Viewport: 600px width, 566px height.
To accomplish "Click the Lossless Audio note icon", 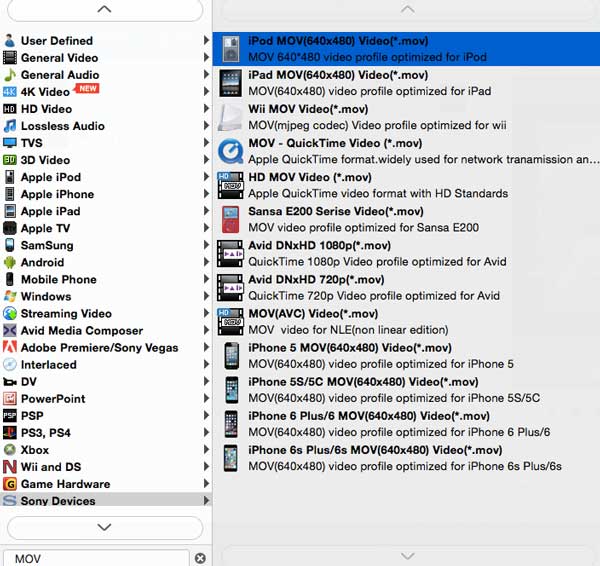I will pyautogui.click(x=10, y=126).
